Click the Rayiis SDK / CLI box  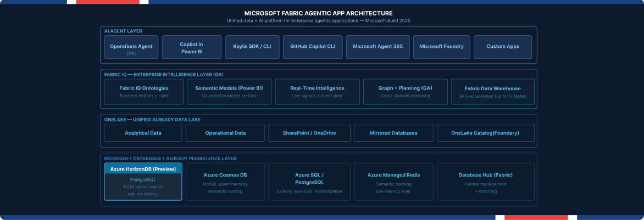[x=252, y=47]
